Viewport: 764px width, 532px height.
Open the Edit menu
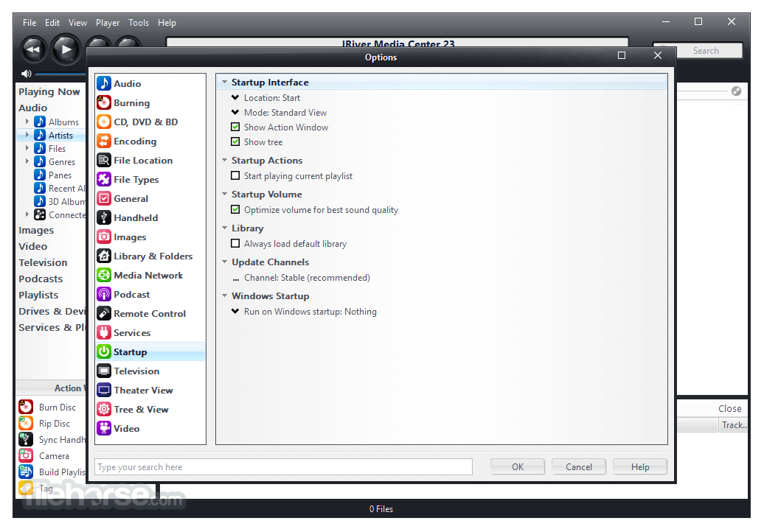[52, 22]
